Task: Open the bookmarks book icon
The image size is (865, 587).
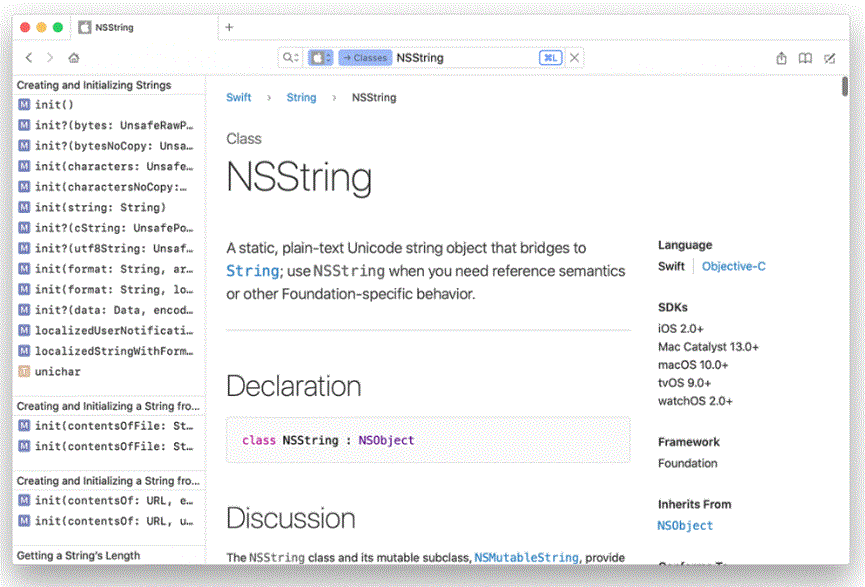Action: tap(805, 58)
